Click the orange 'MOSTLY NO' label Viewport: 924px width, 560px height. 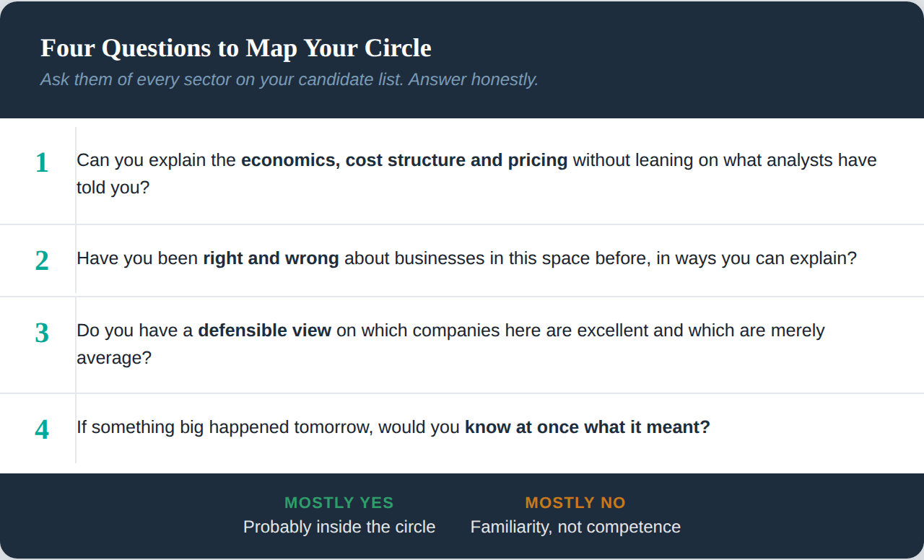coord(575,503)
